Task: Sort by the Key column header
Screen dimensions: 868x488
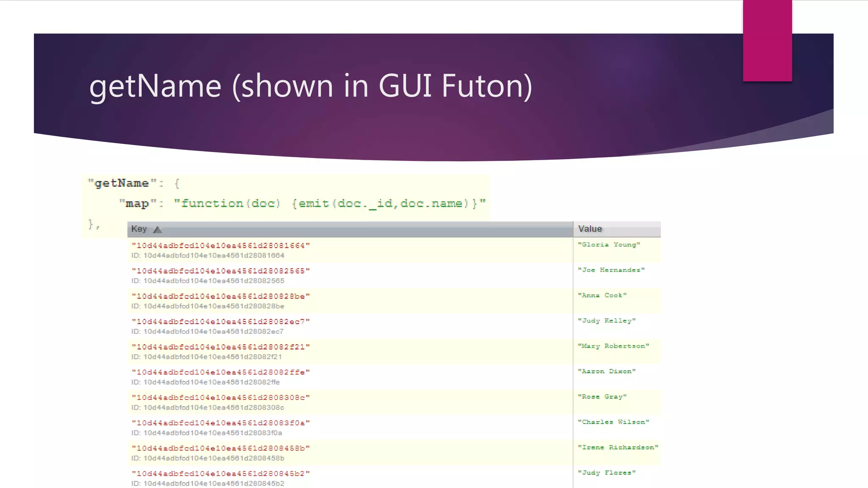Action: click(x=350, y=229)
